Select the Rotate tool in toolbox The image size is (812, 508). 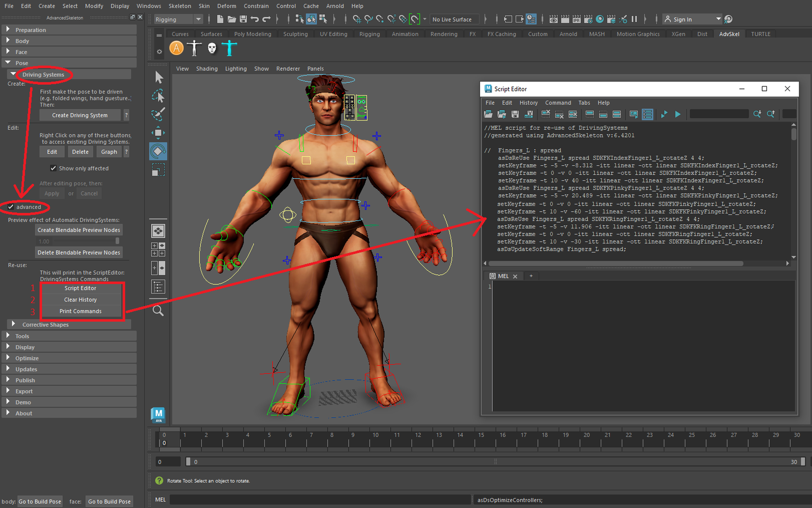158,151
